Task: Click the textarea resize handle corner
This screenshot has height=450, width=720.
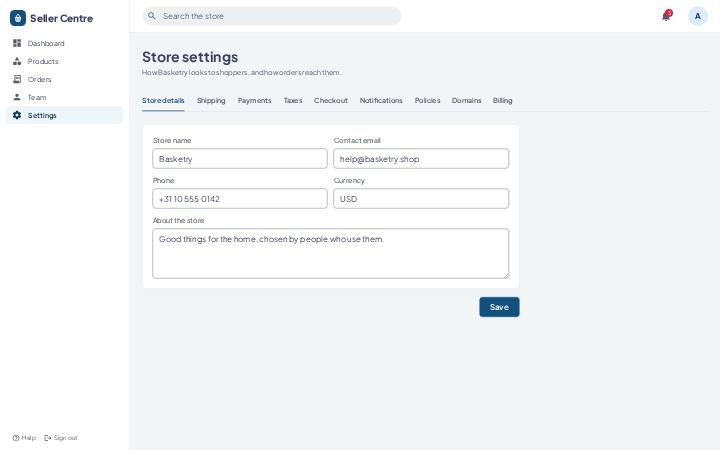Action: click(x=506, y=276)
